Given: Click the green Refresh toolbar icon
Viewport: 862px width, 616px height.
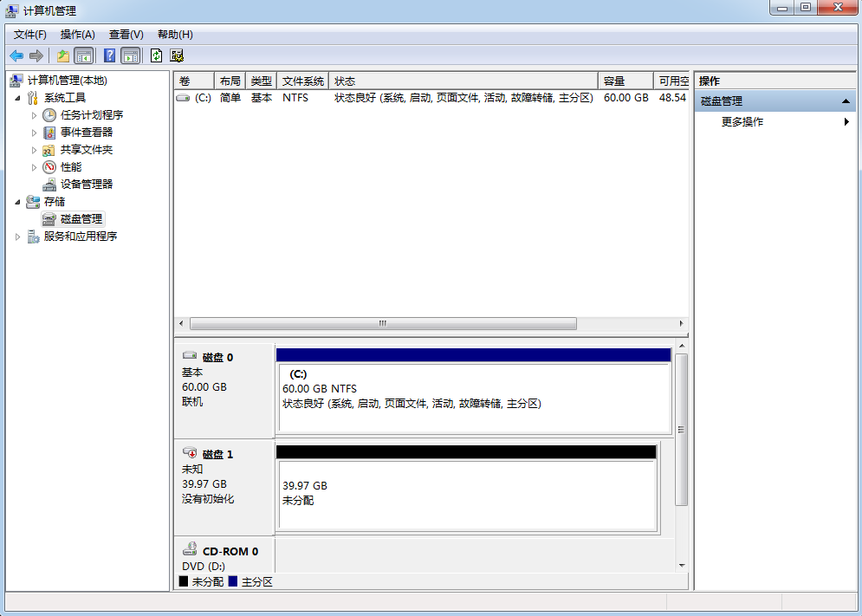Looking at the screenshot, I should (x=156, y=55).
